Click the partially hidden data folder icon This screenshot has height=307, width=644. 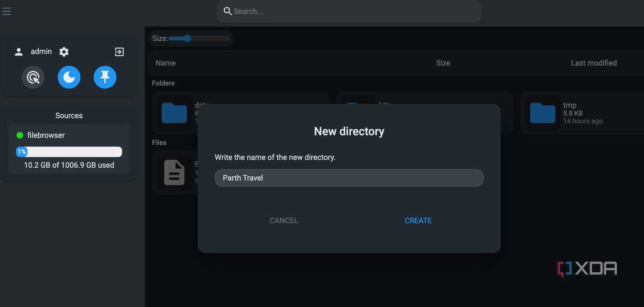coord(174,113)
